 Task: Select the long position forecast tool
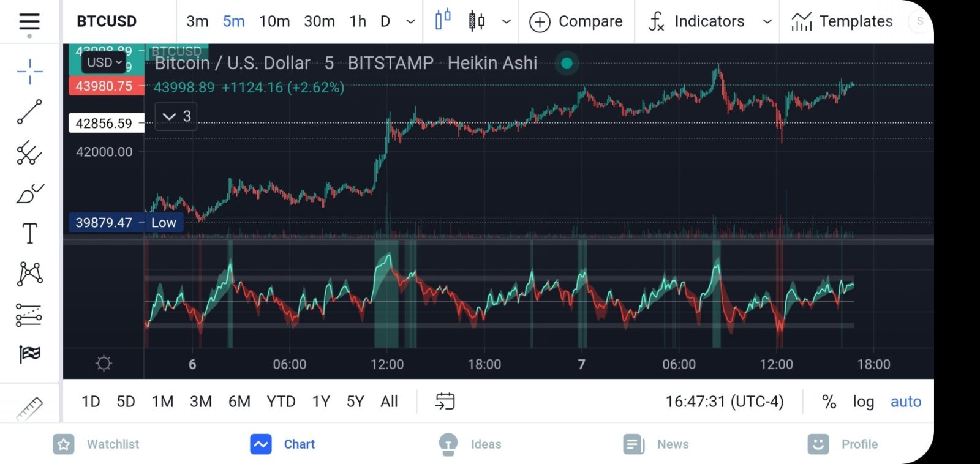coord(29,315)
